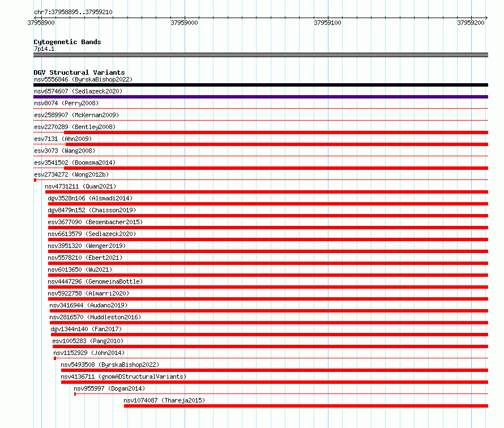Image resolution: width=504 pixels, height=428 pixels.
Task: Click ruler position 37959000
Action: pos(184,23)
